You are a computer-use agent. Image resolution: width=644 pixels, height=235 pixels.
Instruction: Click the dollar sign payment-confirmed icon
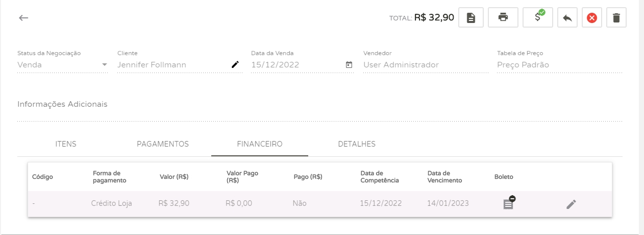538,17
